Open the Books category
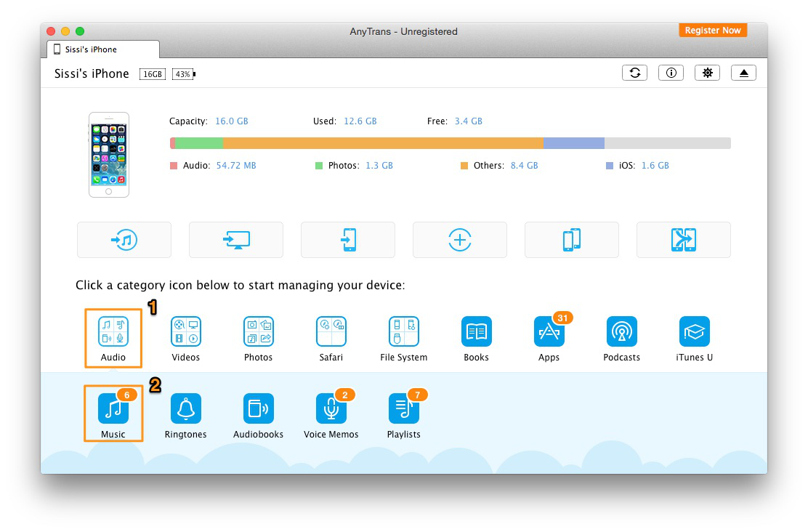 click(x=476, y=331)
